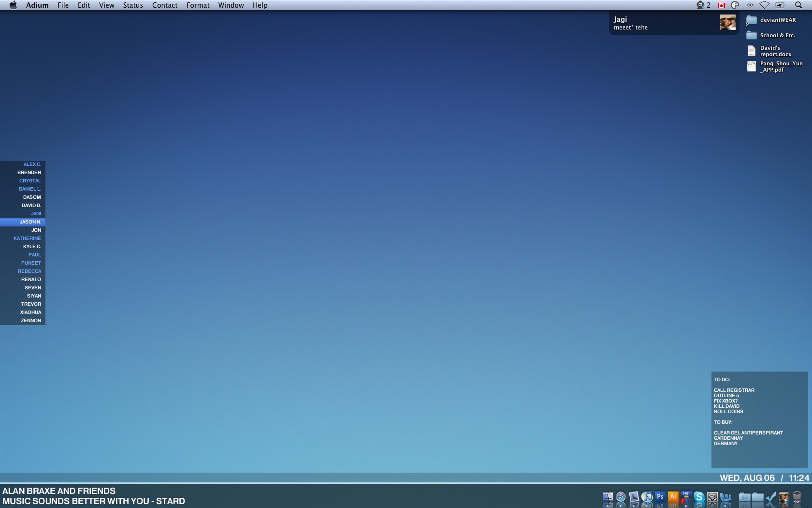
Task: Select contact BRENDEN in the list
Action: tap(23, 173)
